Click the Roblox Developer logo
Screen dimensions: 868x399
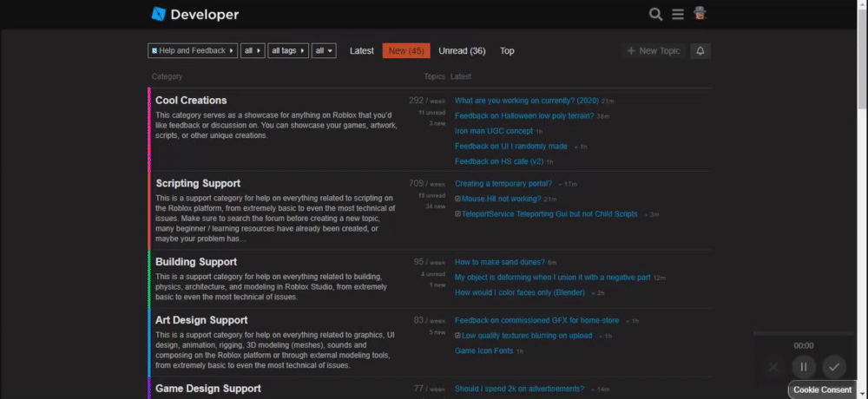194,15
